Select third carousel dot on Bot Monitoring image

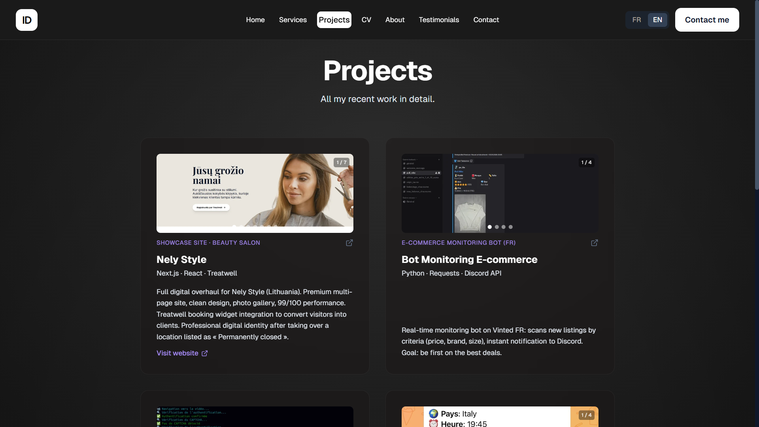click(503, 227)
